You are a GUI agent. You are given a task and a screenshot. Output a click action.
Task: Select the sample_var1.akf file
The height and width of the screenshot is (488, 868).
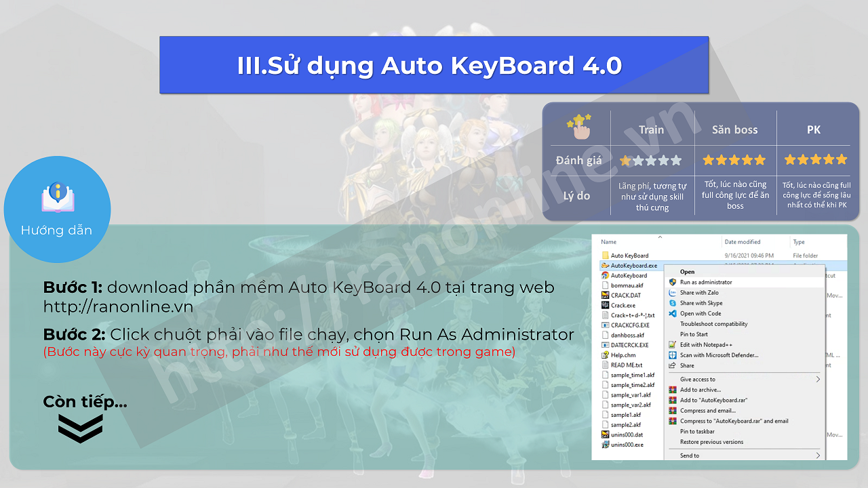click(631, 395)
